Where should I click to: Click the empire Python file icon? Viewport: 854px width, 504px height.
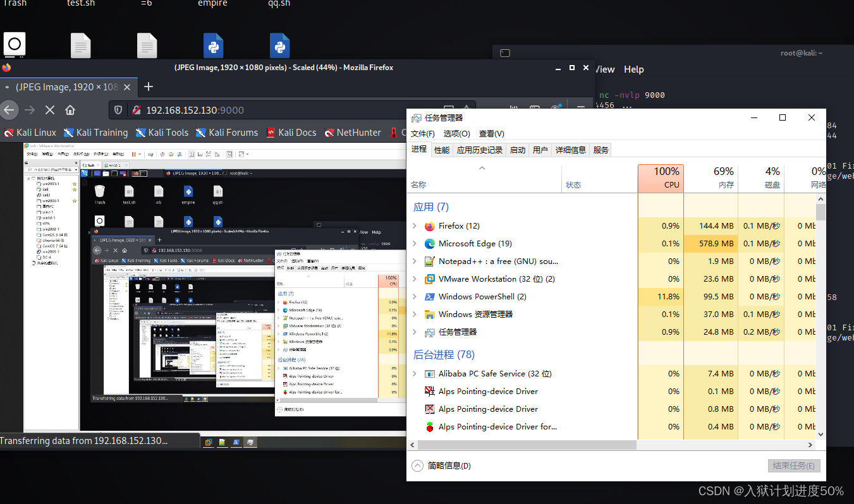click(213, 45)
